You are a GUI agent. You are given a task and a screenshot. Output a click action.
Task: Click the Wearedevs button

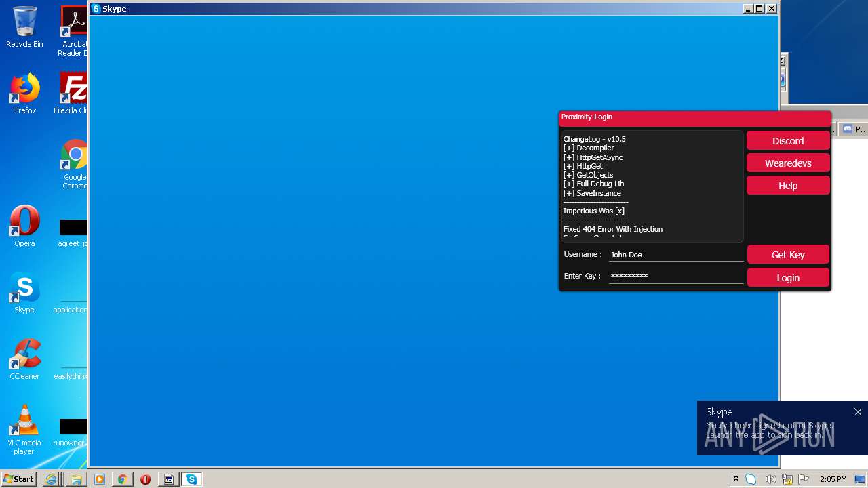tap(788, 163)
